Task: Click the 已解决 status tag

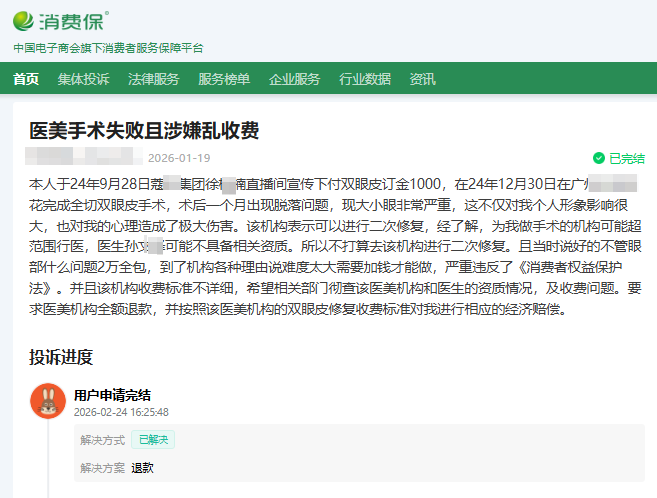Action: pyautogui.click(x=153, y=439)
